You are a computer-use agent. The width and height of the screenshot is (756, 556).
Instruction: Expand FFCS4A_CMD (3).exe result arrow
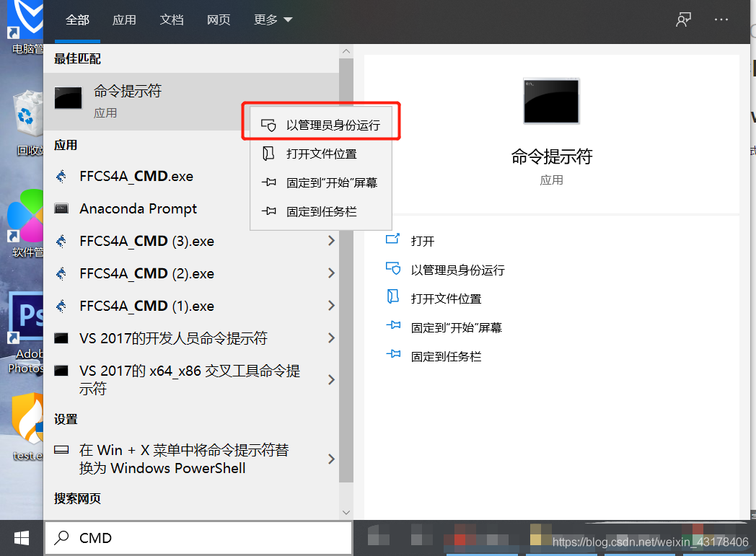coord(331,241)
